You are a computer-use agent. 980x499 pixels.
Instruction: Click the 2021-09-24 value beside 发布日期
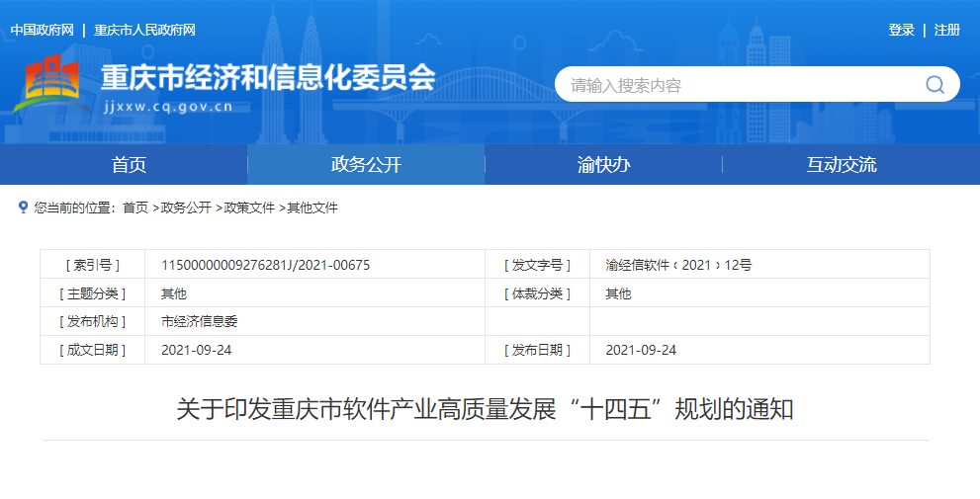pos(641,351)
